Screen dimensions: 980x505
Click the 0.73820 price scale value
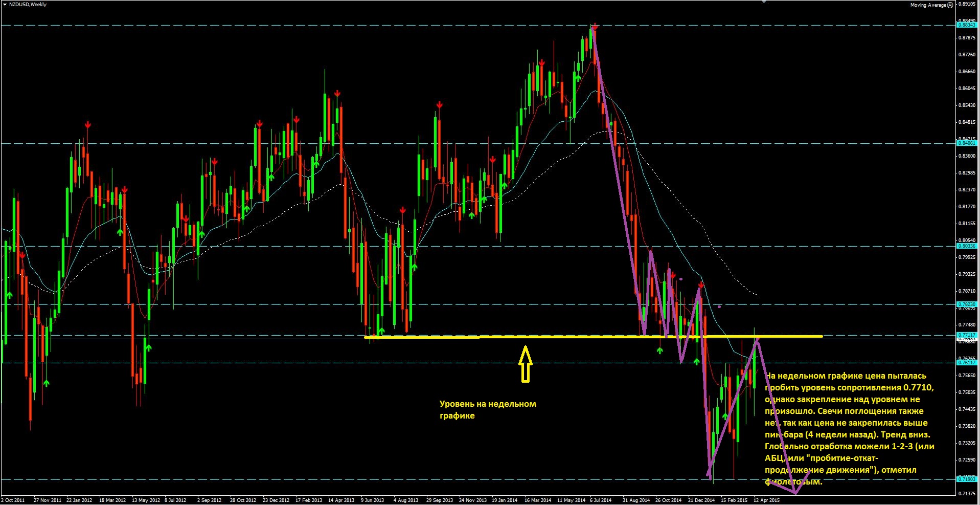click(x=967, y=426)
